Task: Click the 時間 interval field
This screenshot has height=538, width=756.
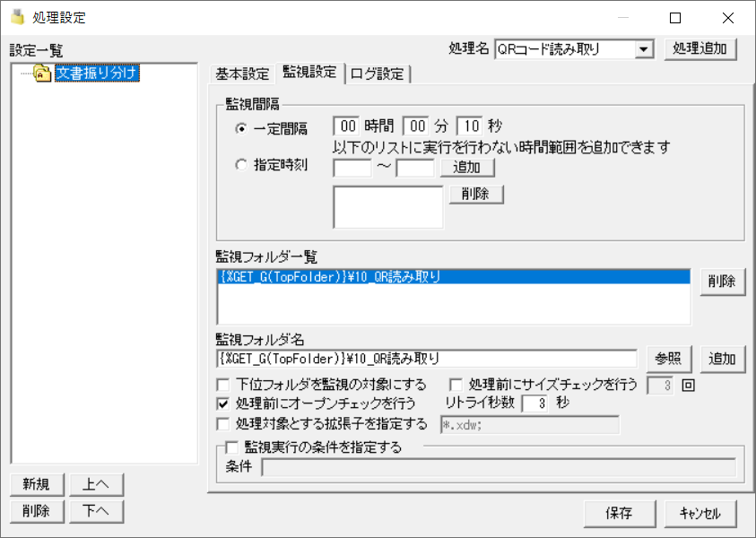Action: [346, 126]
